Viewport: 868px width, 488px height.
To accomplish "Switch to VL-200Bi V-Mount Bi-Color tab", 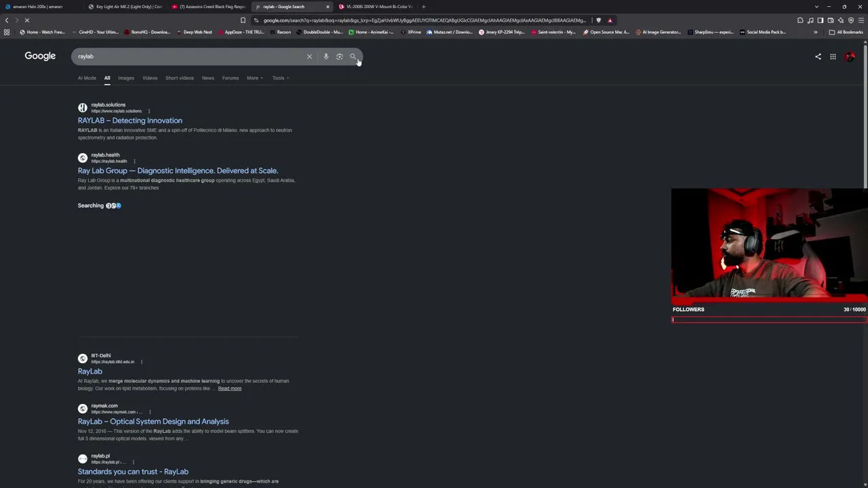I will click(x=376, y=7).
